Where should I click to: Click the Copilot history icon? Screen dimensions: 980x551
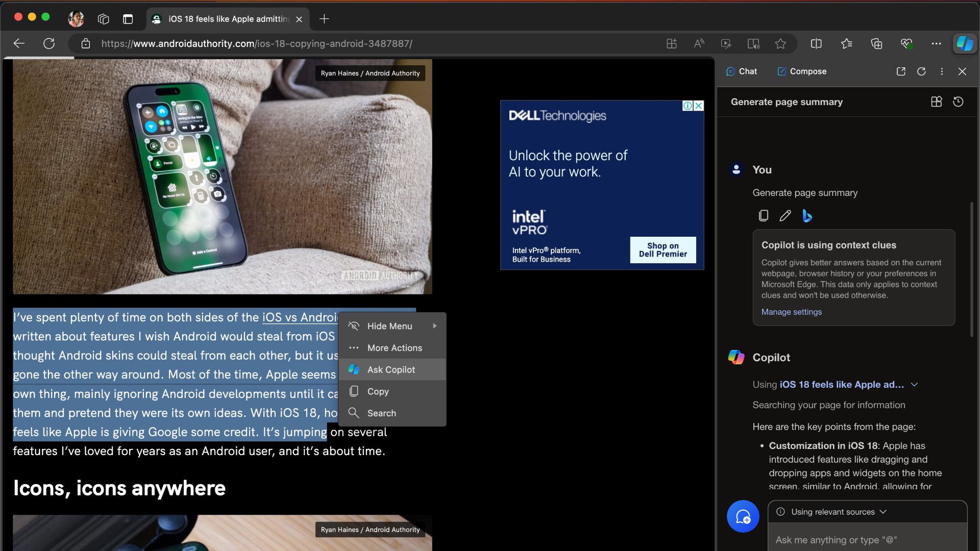click(x=959, y=102)
